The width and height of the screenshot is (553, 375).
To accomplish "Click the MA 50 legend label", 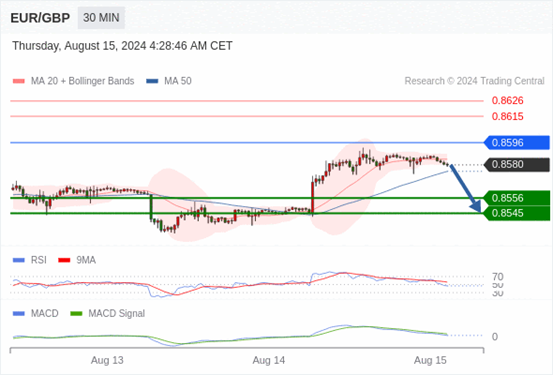I will point(178,81).
